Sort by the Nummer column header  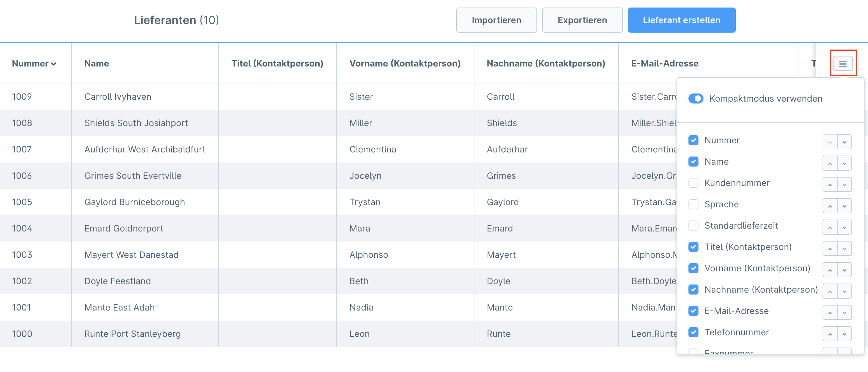point(34,63)
